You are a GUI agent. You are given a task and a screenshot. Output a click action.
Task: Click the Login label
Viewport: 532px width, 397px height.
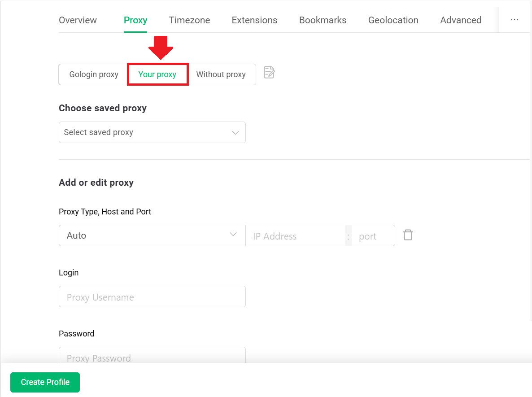pyautogui.click(x=69, y=273)
